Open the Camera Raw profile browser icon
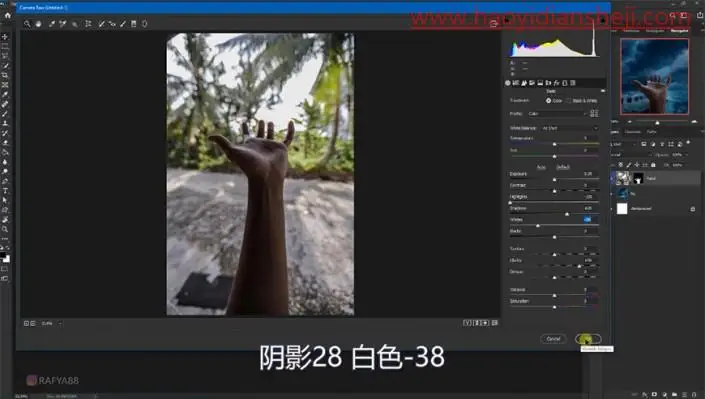This screenshot has width=705, height=399. coord(594,114)
